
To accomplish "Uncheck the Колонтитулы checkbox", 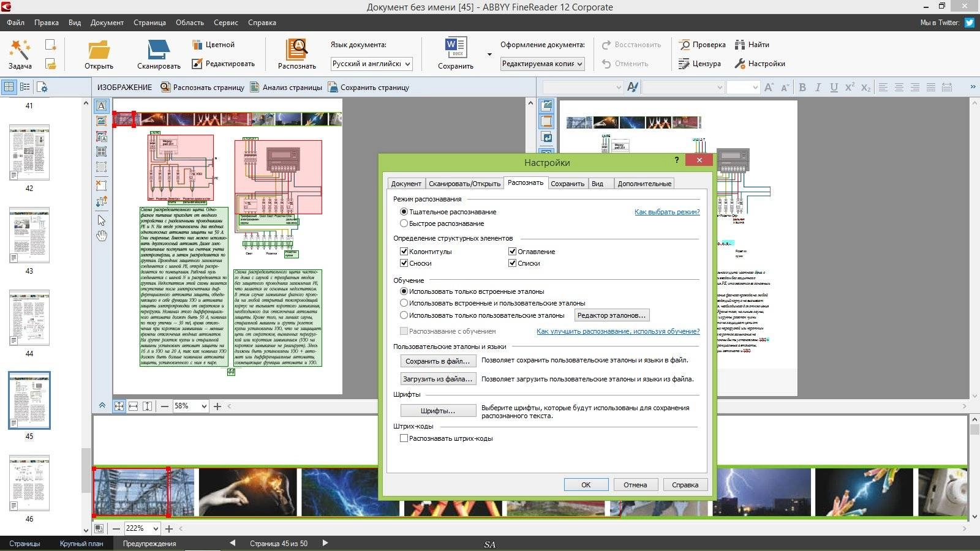I will [404, 252].
